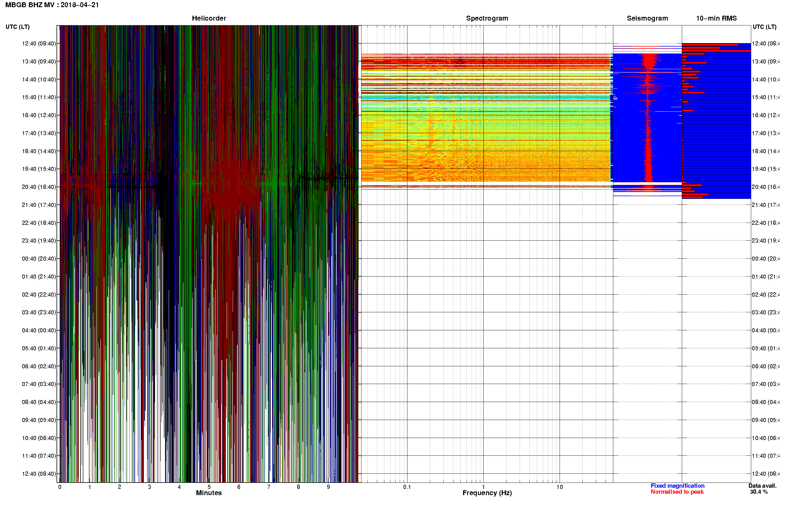
Task: Click the left '08:40 (04:40)' time label
Action: [x=39, y=402]
